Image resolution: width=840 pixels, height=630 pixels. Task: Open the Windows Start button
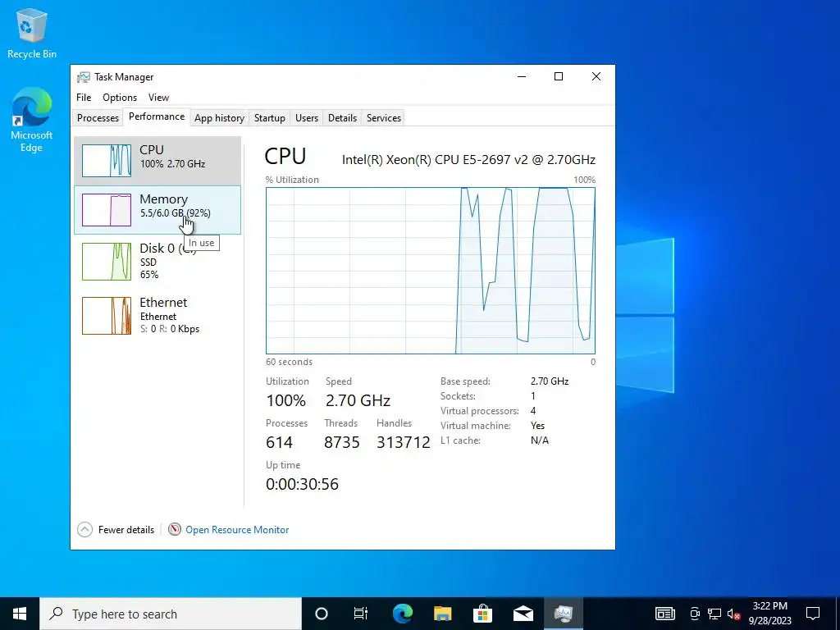[x=20, y=614]
